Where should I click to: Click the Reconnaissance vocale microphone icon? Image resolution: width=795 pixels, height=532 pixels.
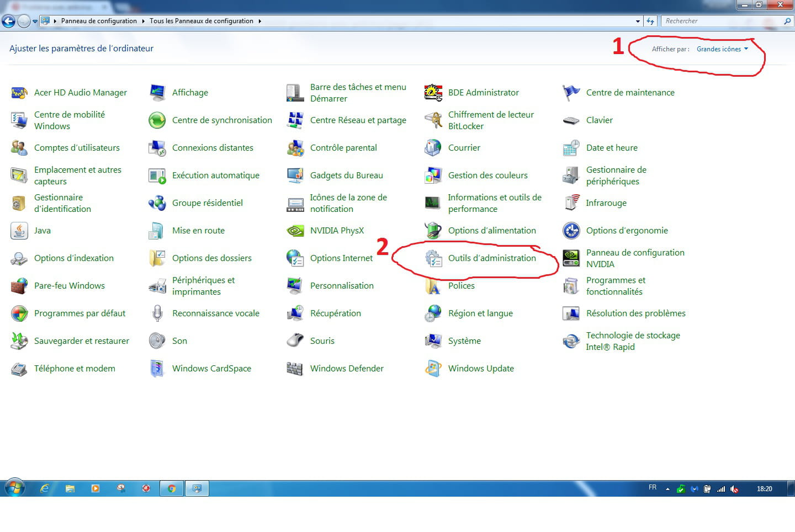tap(157, 313)
